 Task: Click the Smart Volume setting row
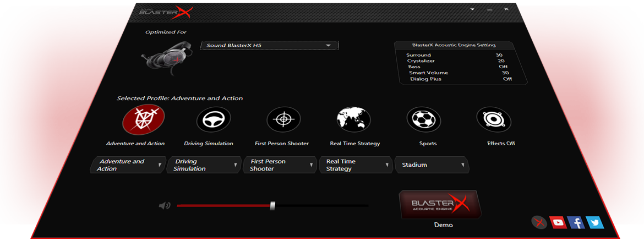(x=459, y=73)
